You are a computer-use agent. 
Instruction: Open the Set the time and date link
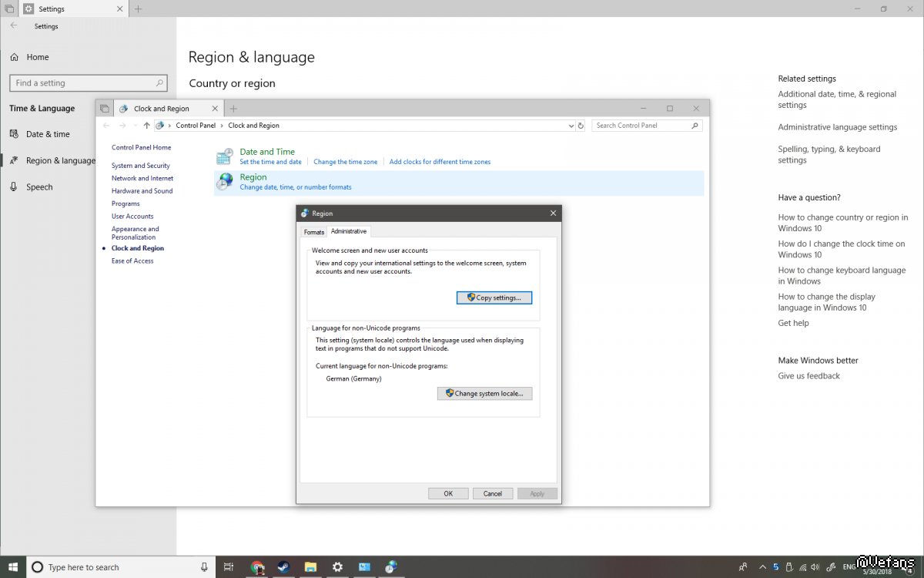pos(270,162)
